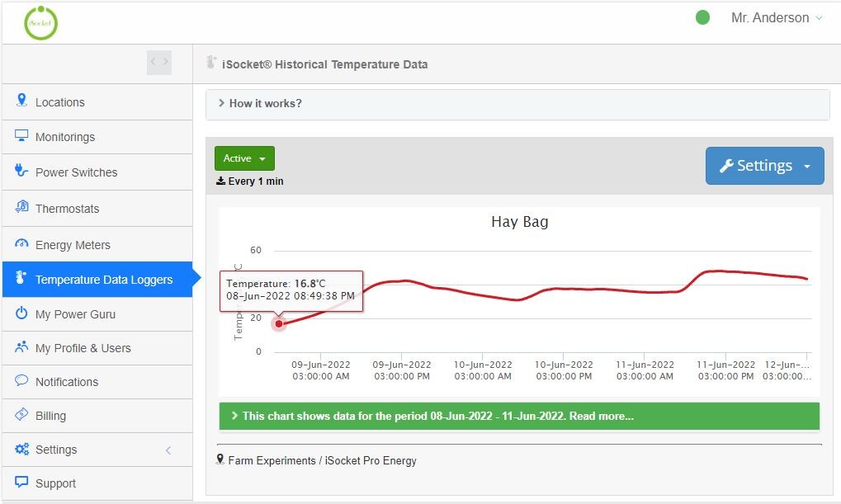Expand the sidebar Settings submenu chevron
This screenshot has height=504, width=841.
pyautogui.click(x=168, y=450)
